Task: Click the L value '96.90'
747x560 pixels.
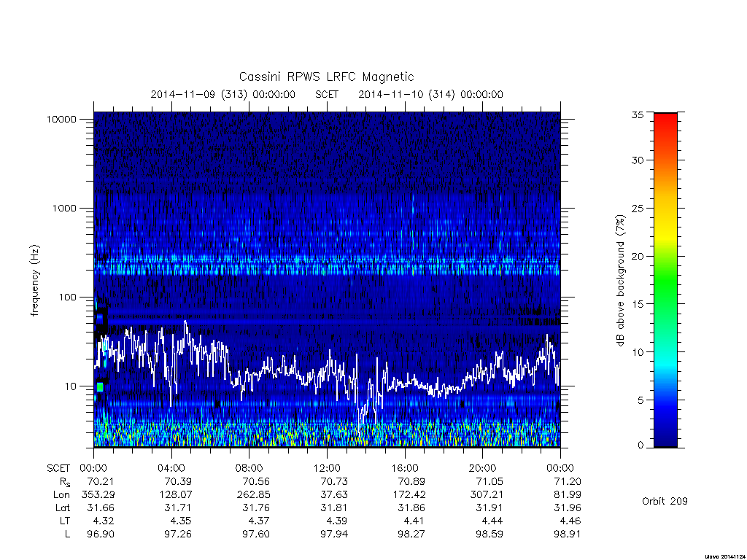Action: tap(101, 534)
